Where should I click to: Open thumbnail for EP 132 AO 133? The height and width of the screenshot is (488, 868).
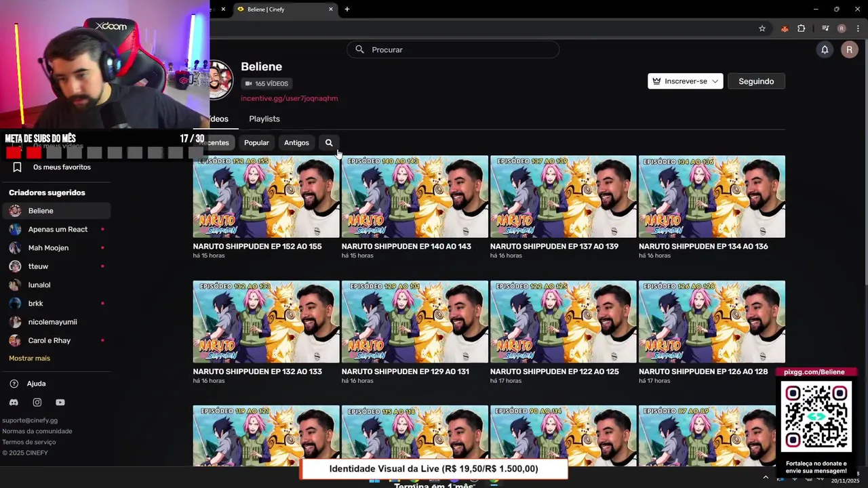[x=266, y=321]
